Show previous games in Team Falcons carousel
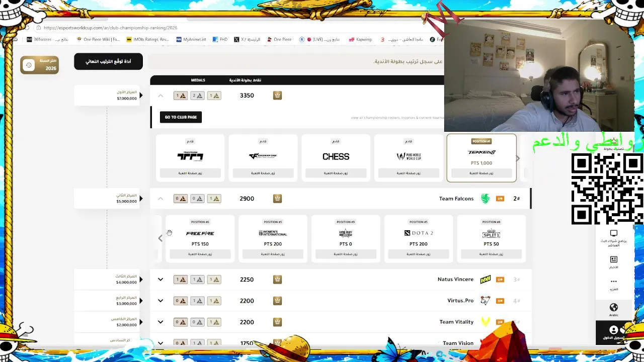This screenshot has height=362, width=644. pyautogui.click(x=160, y=238)
